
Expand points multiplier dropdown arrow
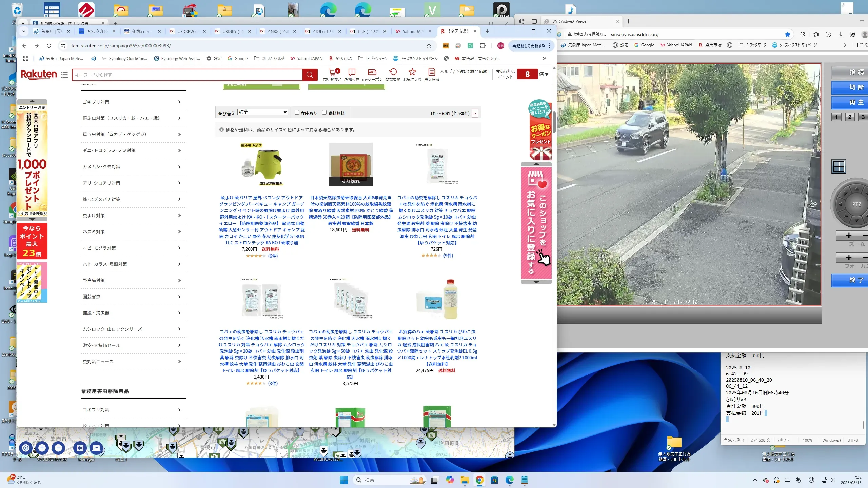tap(547, 74)
